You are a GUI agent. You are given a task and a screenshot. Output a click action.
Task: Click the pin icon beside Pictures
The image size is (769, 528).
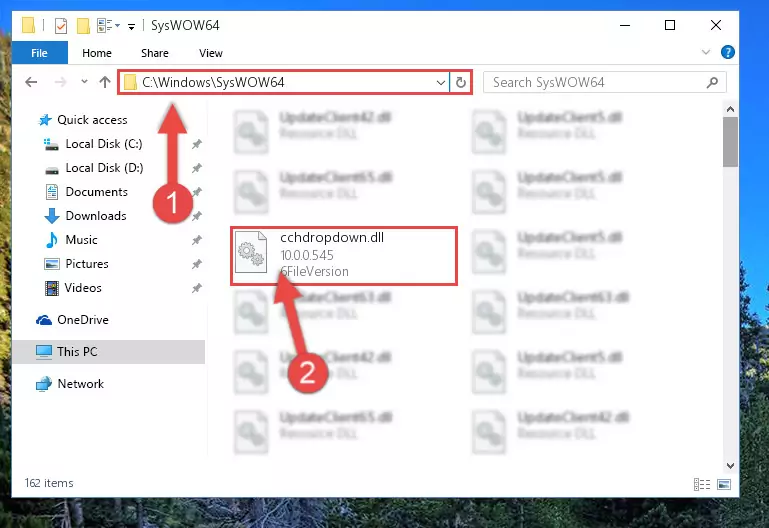[196, 264]
